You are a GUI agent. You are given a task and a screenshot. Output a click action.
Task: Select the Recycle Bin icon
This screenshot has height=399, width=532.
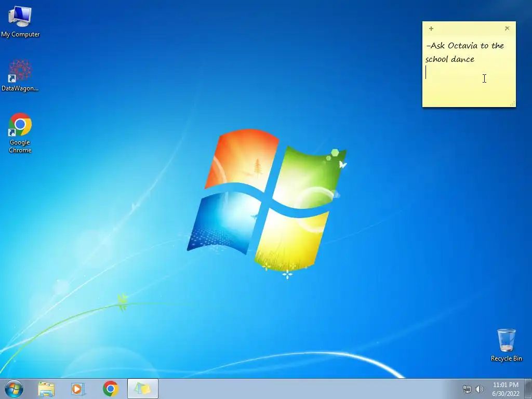pos(506,345)
